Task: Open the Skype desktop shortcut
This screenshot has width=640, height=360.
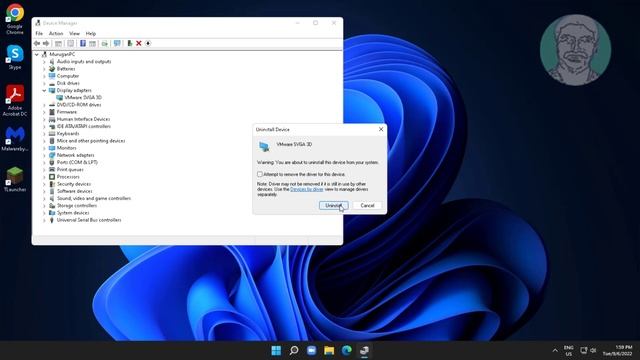Action: [x=15, y=58]
